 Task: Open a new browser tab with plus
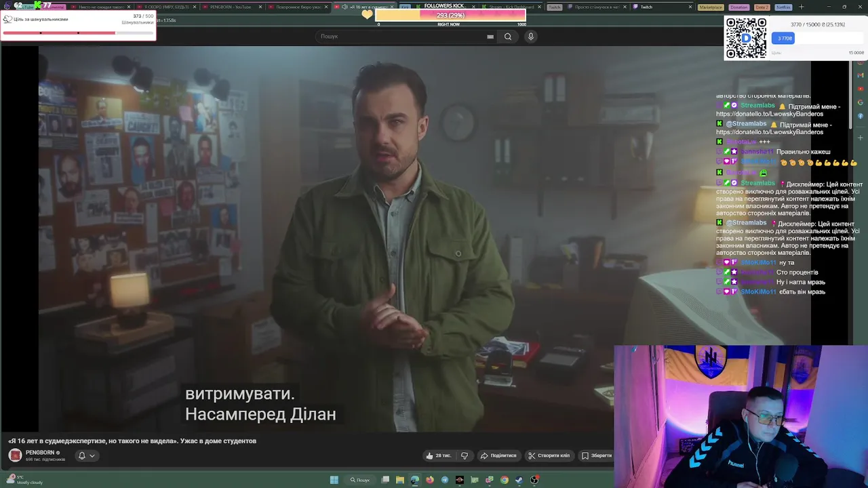(801, 7)
